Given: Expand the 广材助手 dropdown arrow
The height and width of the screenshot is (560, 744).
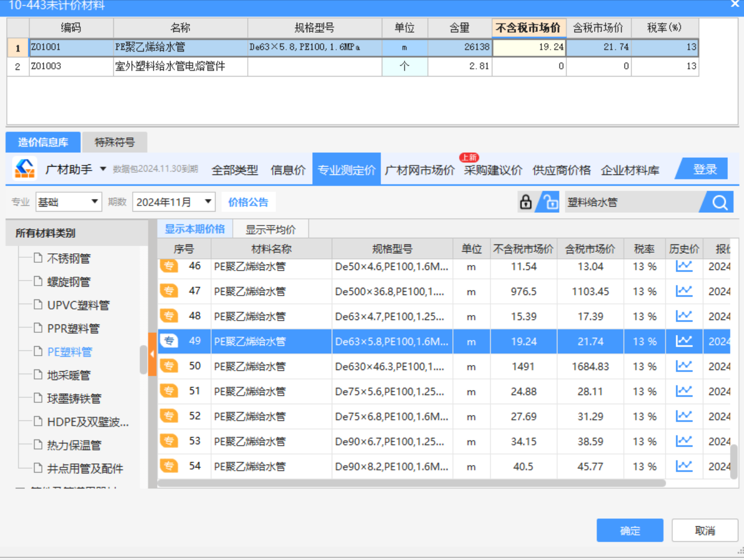Looking at the screenshot, I should [103, 169].
